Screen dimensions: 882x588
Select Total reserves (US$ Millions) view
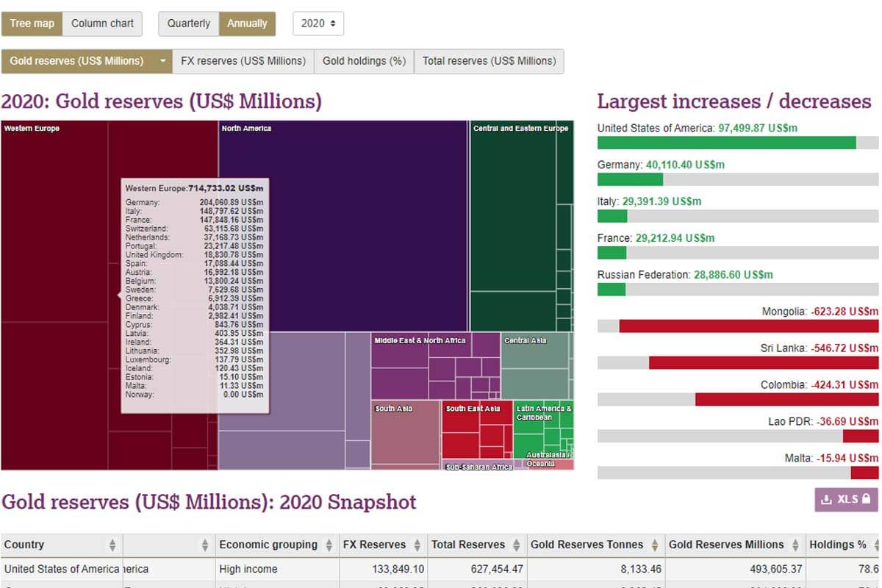[489, 61]
